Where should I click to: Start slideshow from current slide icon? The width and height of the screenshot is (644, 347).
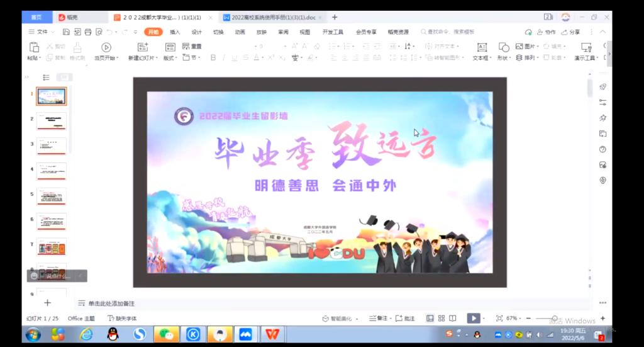(x=106, y=47)
